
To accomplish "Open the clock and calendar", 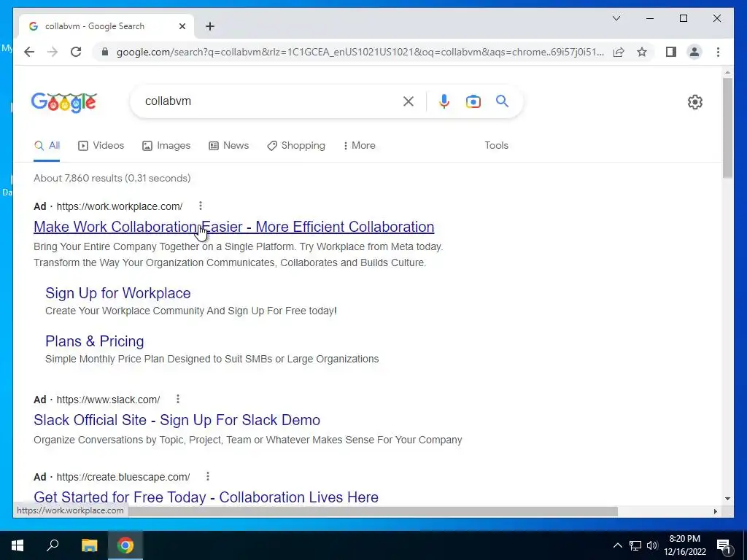I will click(x=685, y=545).
